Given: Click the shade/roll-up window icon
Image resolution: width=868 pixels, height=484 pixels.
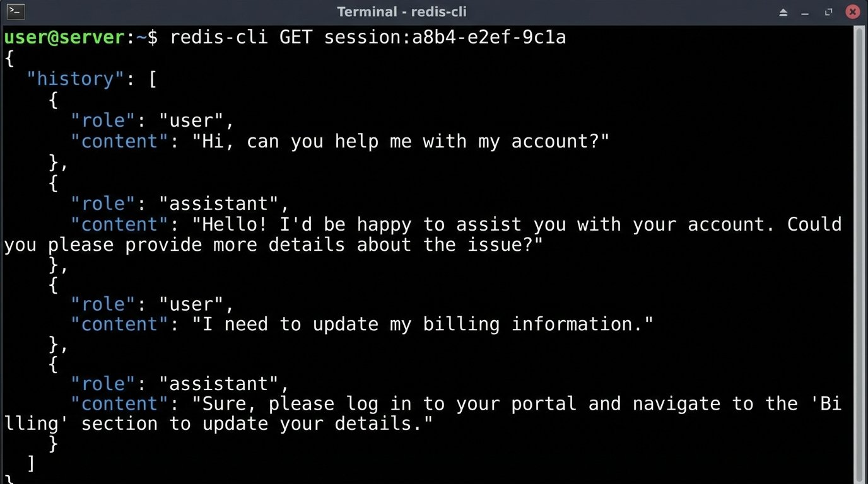Looking at the screenshot, I should (x=783, y=11).
